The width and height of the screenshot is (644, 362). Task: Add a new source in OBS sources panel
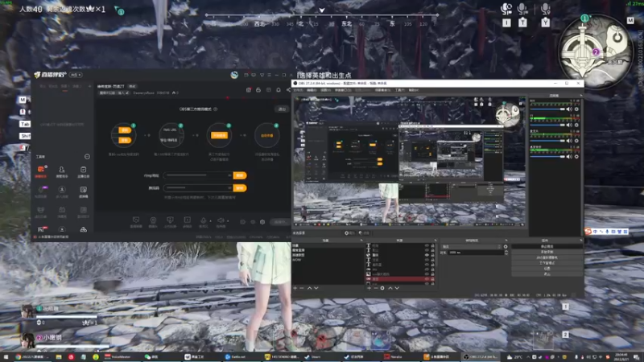click(x=369, y=288)
